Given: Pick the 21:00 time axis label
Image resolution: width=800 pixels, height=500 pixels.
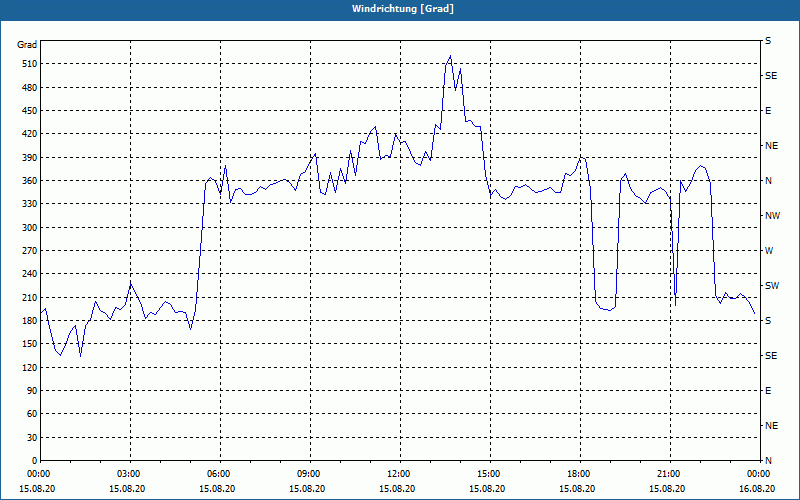Looking at the screenshot, I should point(670,474).
